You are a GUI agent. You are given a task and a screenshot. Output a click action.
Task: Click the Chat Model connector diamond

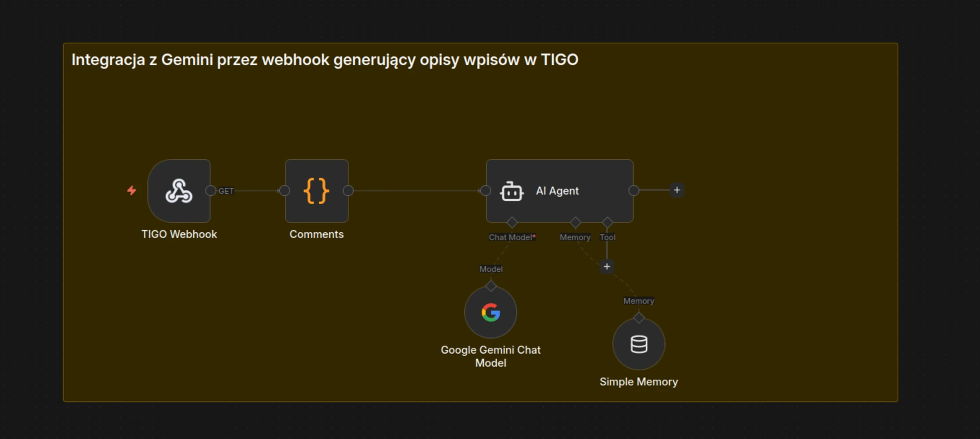(x=512, y=222)
